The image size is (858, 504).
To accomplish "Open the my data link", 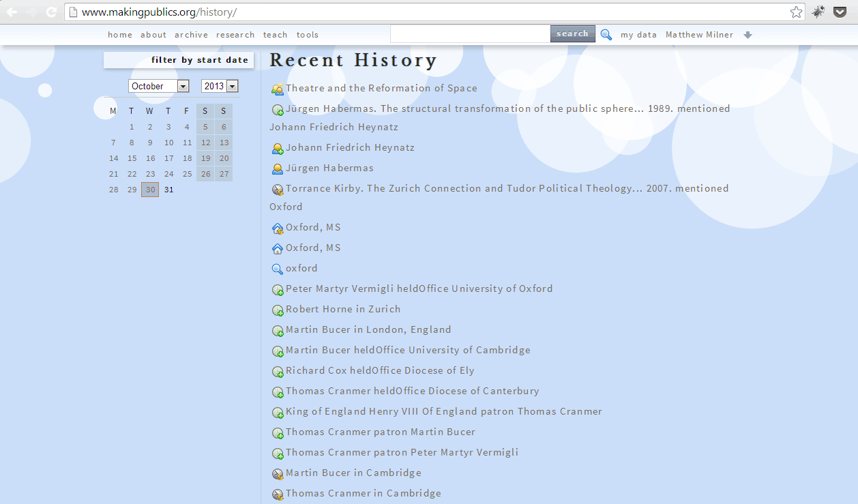I will [x=638, y=35].
